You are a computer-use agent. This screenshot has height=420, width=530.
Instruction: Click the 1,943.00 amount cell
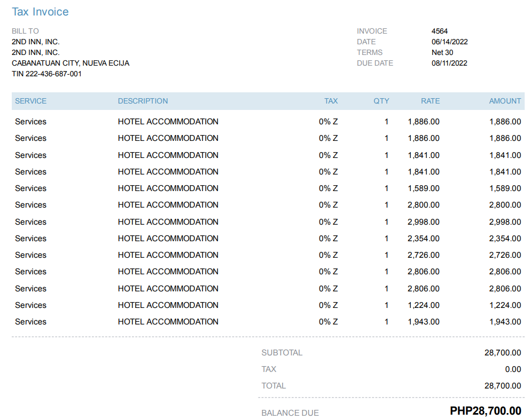click(x=505, y=322)
